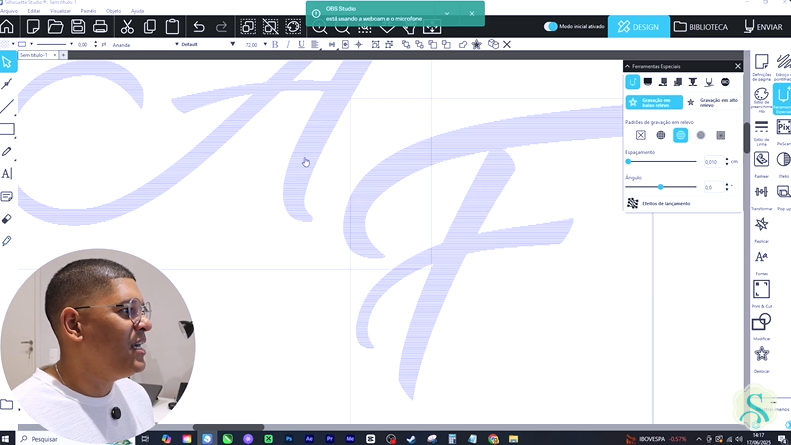
Task: Choose the Edit Points tool
Action: [x=7, y=84]
